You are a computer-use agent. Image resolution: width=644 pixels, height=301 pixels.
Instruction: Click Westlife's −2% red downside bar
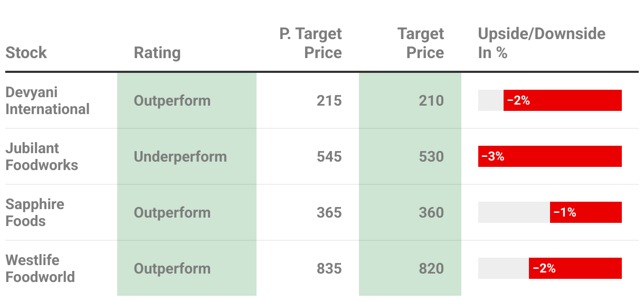click(575, 268)
